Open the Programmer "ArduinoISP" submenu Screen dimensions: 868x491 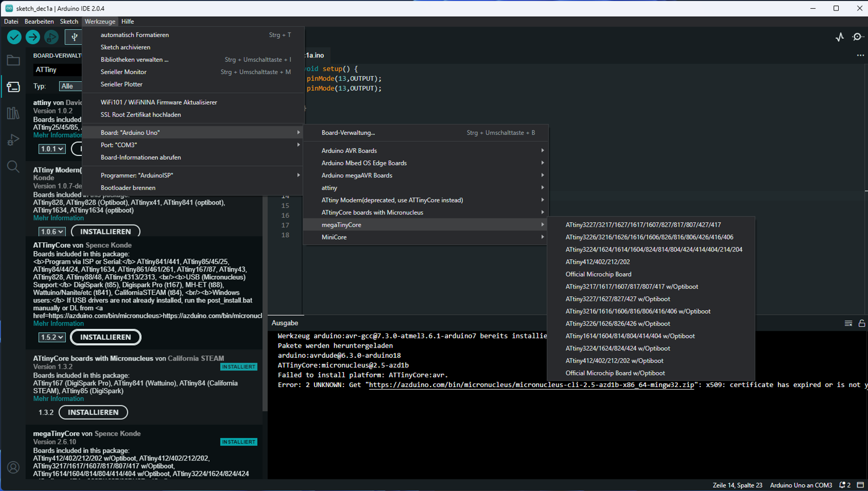click(193, 175)
